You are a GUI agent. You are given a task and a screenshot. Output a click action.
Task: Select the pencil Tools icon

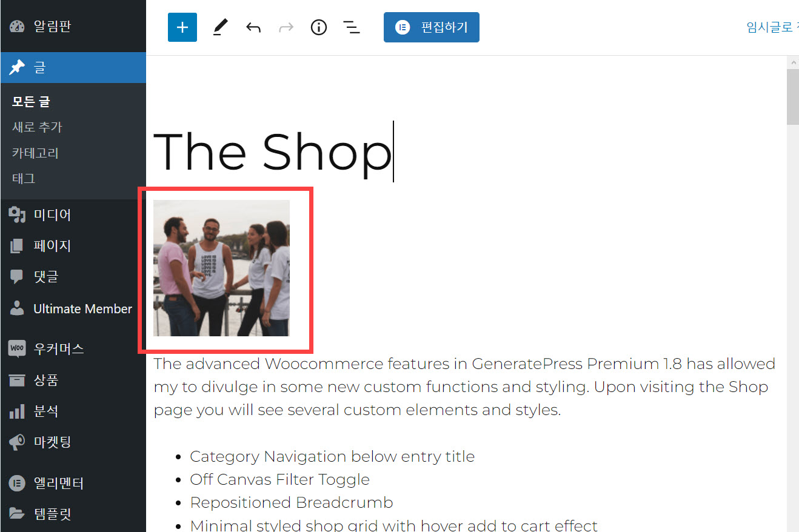click(x=220, y=27)
